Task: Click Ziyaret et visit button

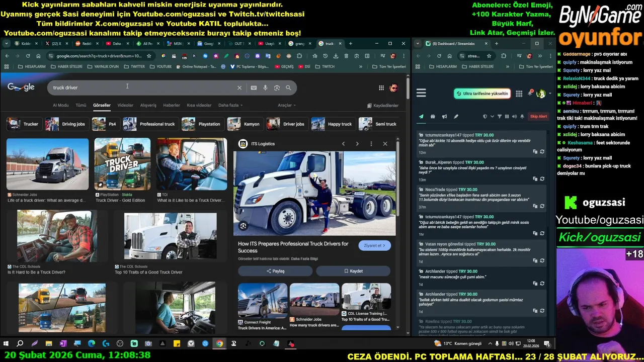Action: click(x=374, y=246)
